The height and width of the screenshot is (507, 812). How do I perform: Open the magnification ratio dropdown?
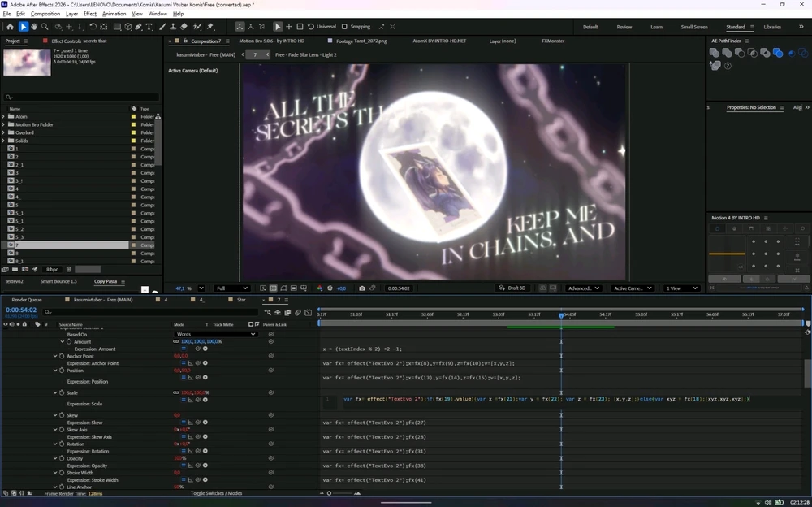pos(201,288)
